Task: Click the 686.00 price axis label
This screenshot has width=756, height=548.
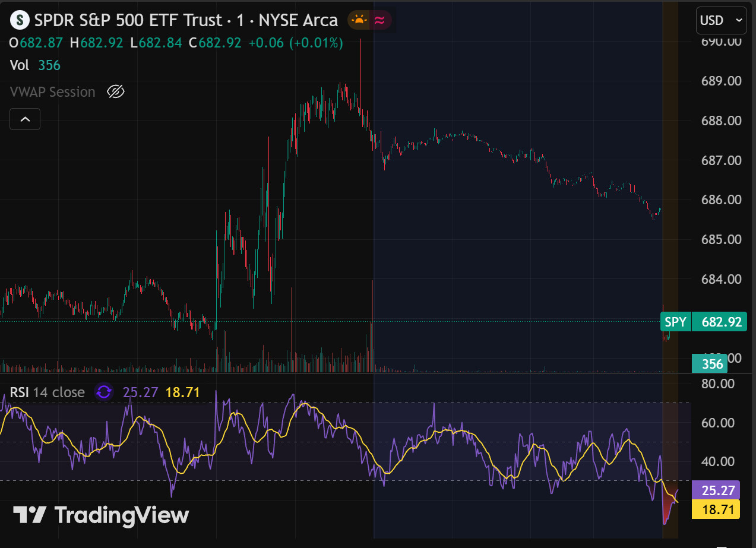Action: (722, 199)
